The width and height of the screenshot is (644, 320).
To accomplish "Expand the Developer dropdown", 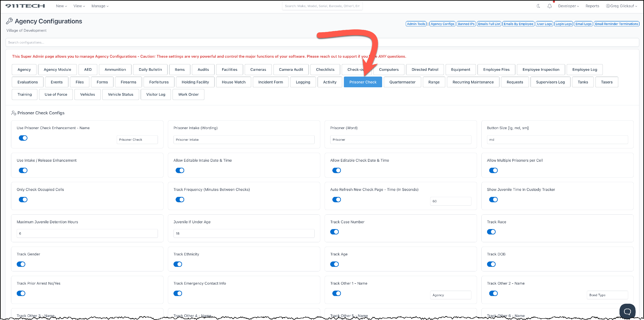I will pos(568,6).
